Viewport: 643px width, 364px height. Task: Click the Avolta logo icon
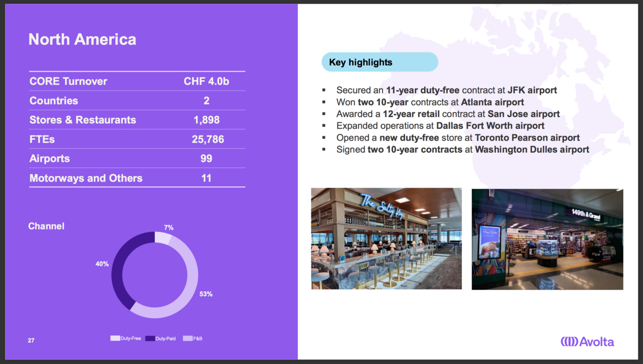click(569, 342)
